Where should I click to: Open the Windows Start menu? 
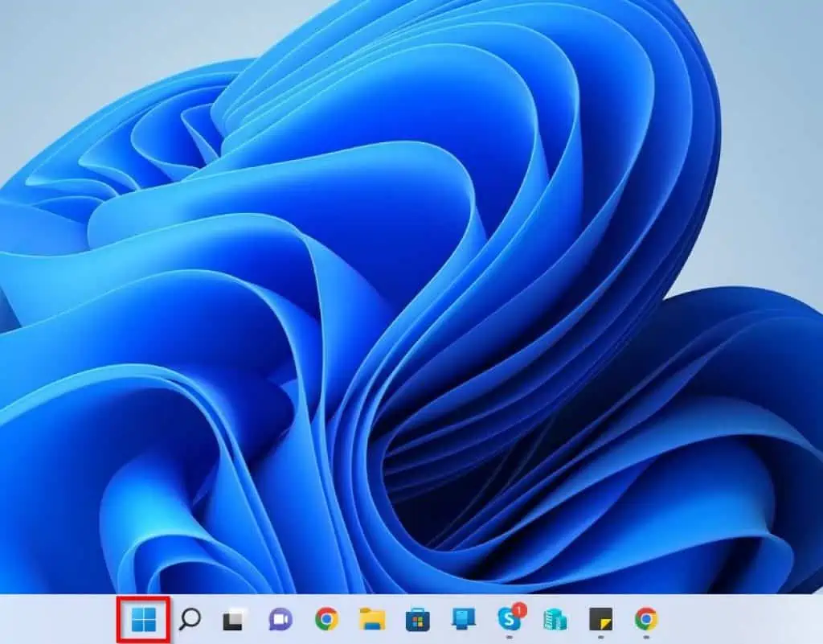point(143,619)
